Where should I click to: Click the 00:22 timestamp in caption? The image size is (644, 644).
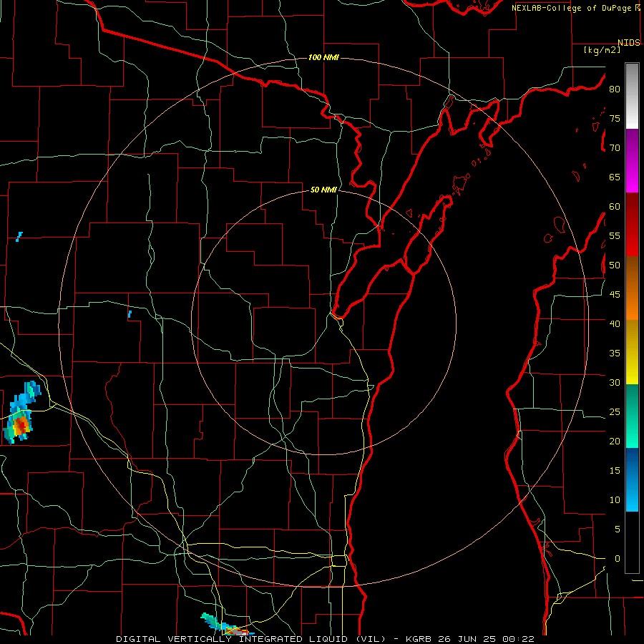pyautogui.click(x=518, y=639)
